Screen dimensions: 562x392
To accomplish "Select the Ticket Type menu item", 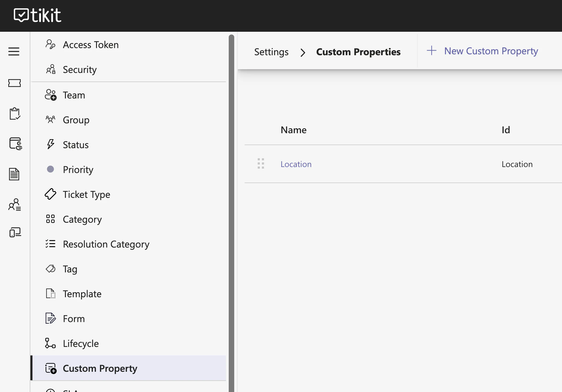I will pyautogui.click(x=128, y=194).
